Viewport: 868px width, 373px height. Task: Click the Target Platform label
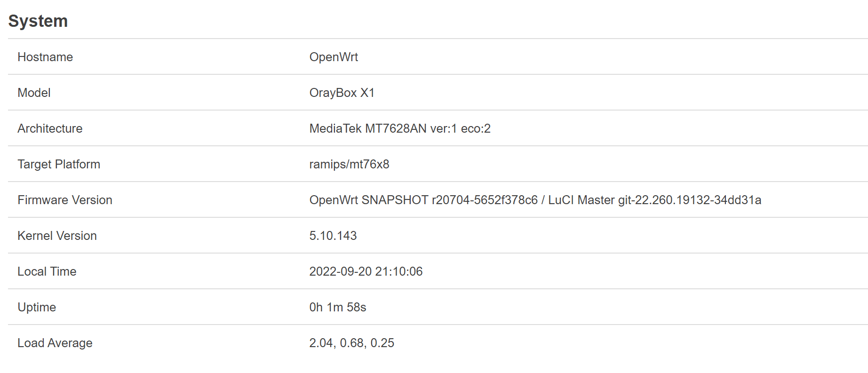tap(59, 164)
